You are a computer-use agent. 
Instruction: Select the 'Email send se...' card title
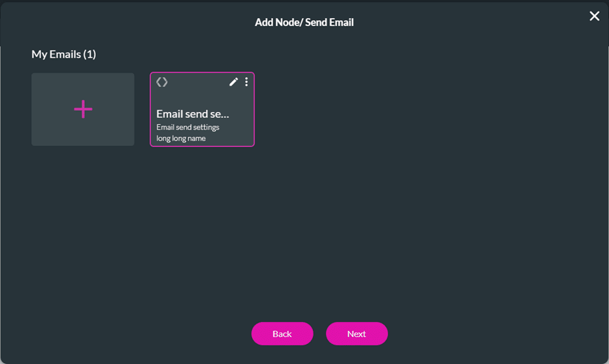(x=192, y=114)
